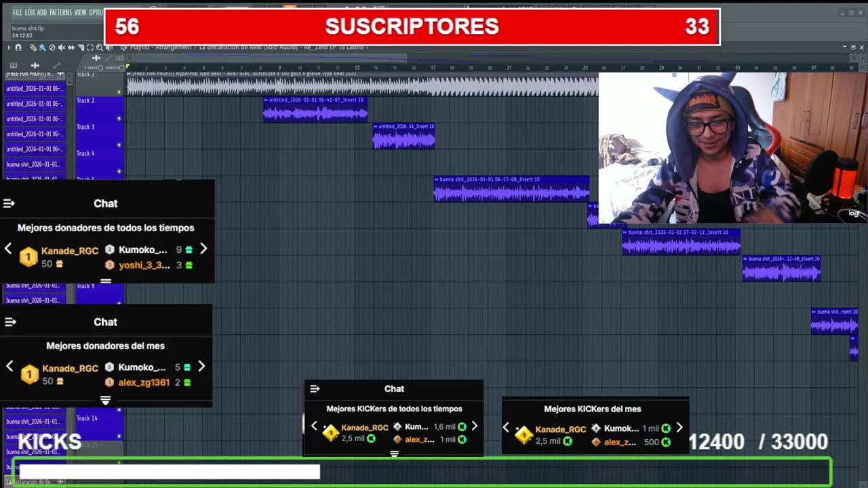868x488 pixels.
Task: Select the Paint brush tool in playlist toolbar
Action: [x=42, y=47]
